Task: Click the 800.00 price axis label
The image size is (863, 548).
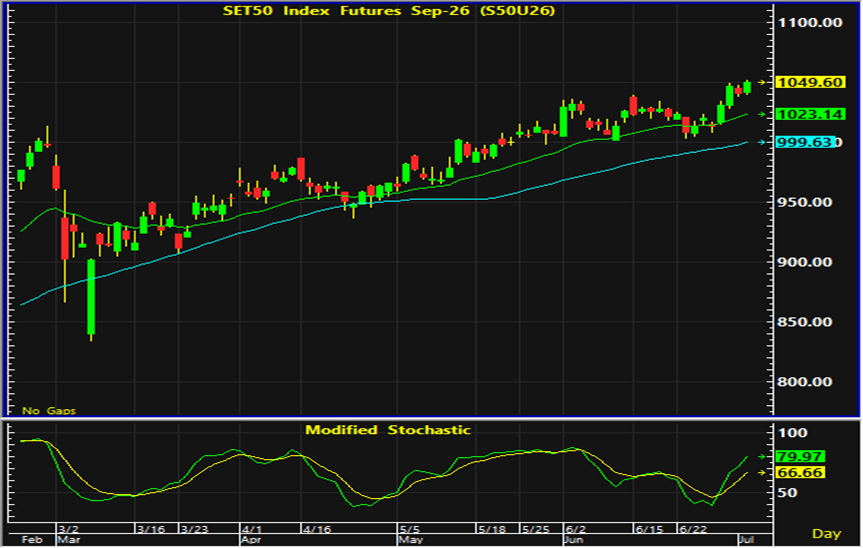Action: (x=804, y=382)
